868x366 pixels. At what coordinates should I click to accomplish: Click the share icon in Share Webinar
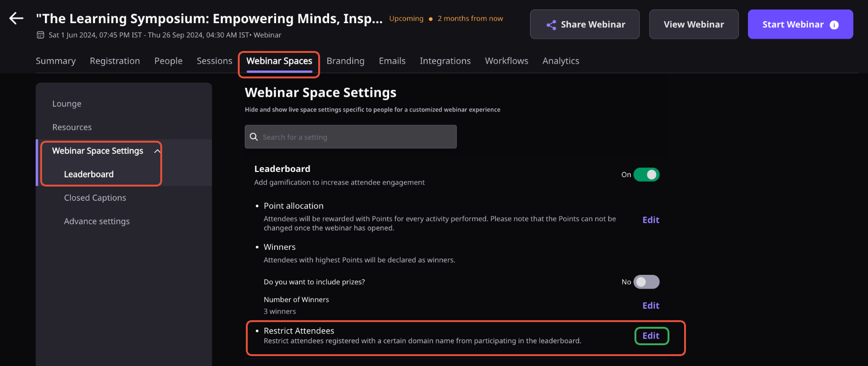pos(551,25)
